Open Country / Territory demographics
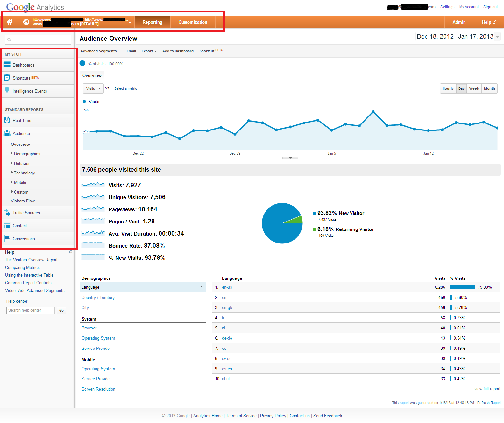This screenshot has height=423, width=504. pyautogui.click(x=98, y=297)
